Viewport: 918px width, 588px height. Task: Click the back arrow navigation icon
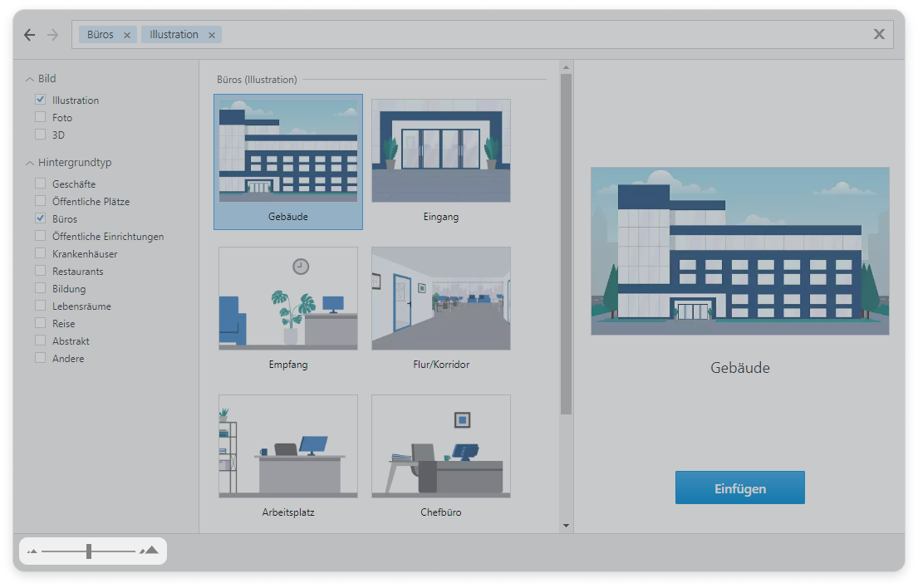pyautogui.click(x=30, y=35)
